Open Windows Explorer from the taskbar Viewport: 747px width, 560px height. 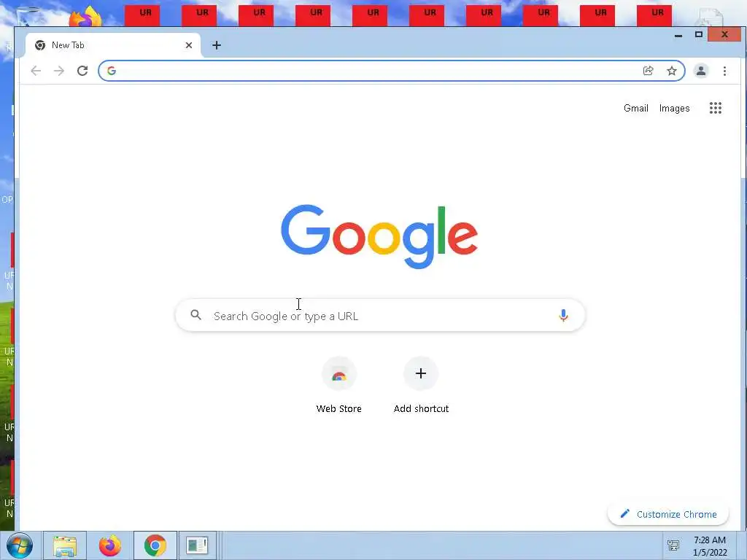[65, 545]
